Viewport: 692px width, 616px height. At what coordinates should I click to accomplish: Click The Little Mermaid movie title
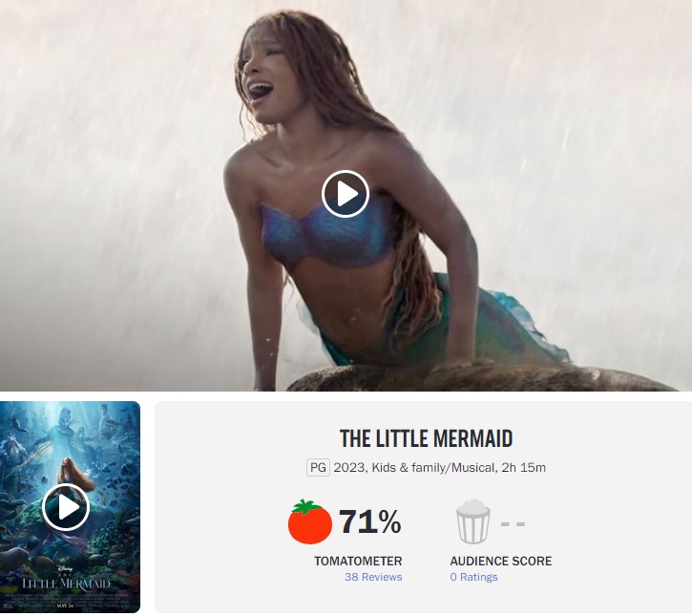[x=426, y=439]
